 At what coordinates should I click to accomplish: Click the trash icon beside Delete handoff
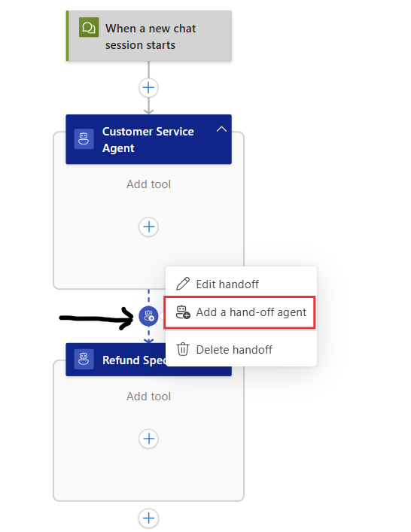(183, 349)
